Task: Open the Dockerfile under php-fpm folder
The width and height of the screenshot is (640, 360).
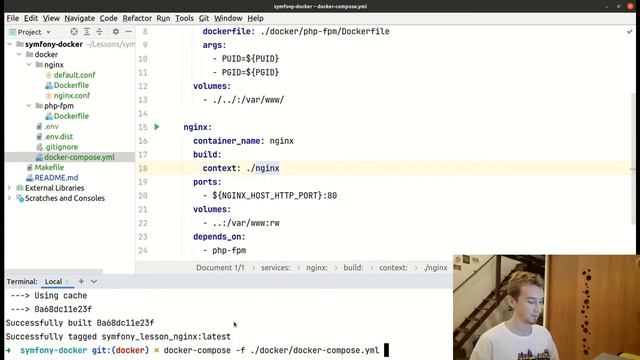Action: coord(71,116)
